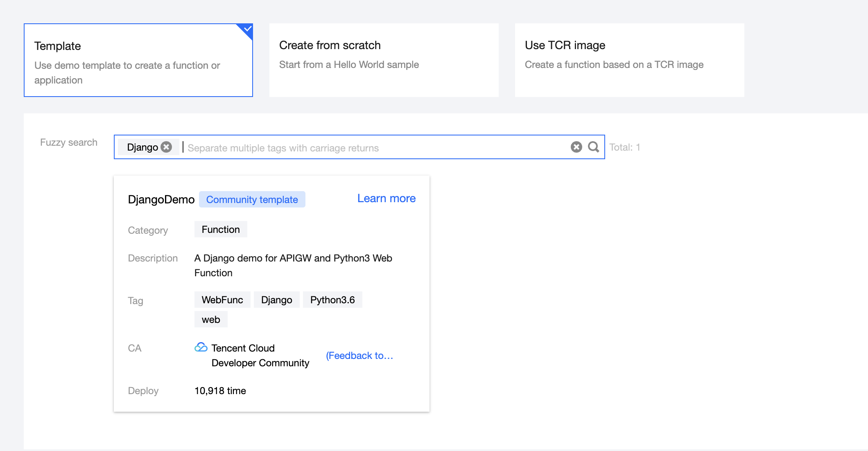Select the DjangoDemo template title
Image resolution: width=868 pixels, height=451 pixels.
pos(161,199)
